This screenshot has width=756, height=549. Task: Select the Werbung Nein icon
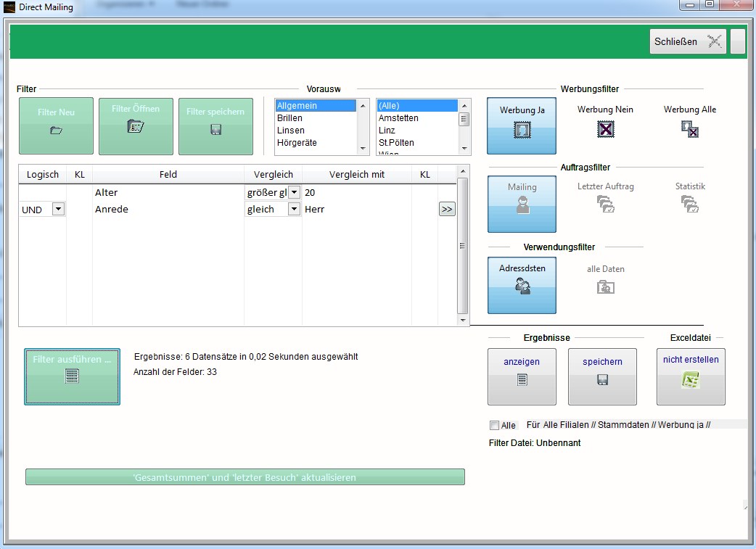point(605,129)
